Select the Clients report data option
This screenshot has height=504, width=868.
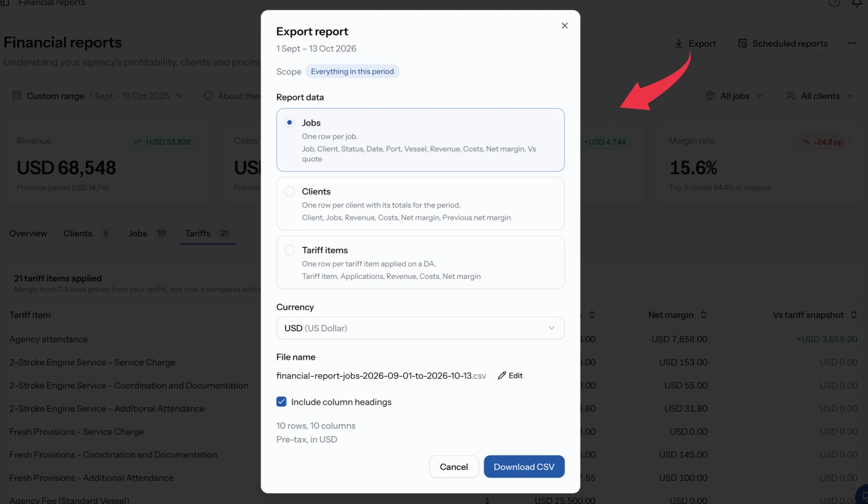[420, 203]
